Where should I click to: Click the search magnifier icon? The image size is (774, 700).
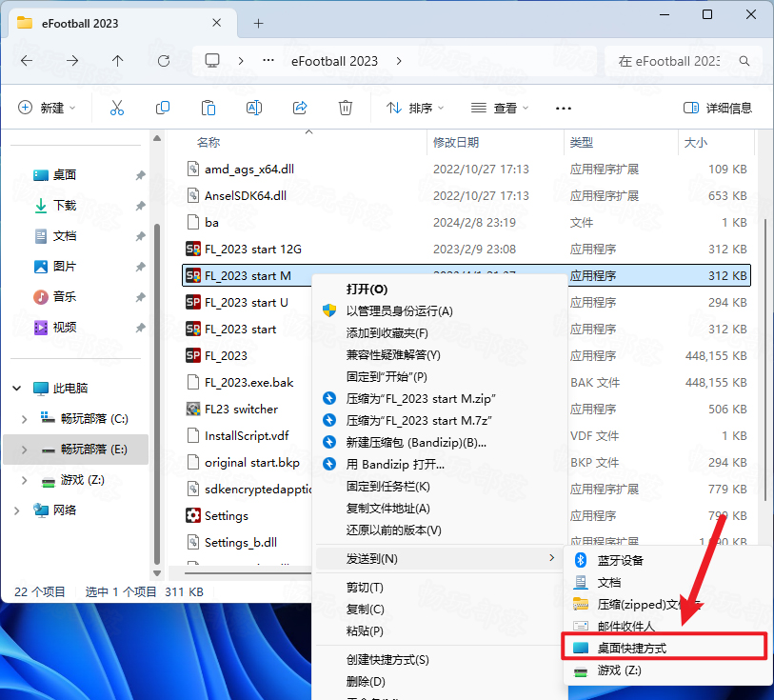coord(744,61)
